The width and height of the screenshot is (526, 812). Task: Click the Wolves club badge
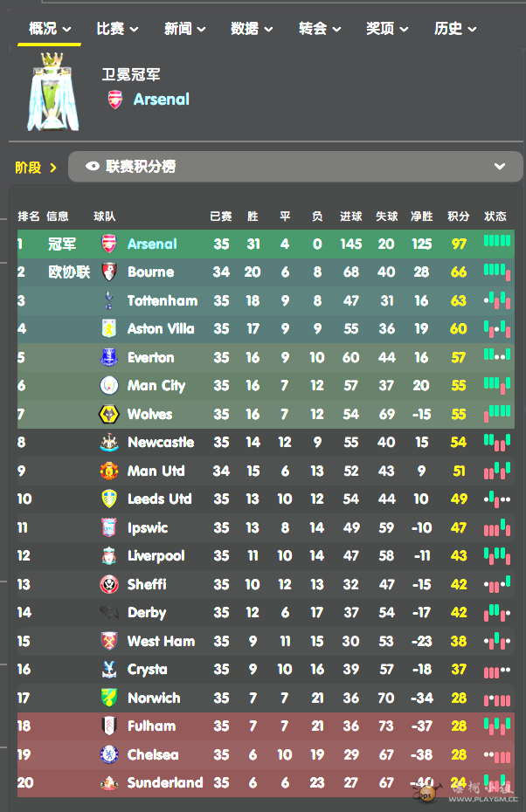point(109,414)
